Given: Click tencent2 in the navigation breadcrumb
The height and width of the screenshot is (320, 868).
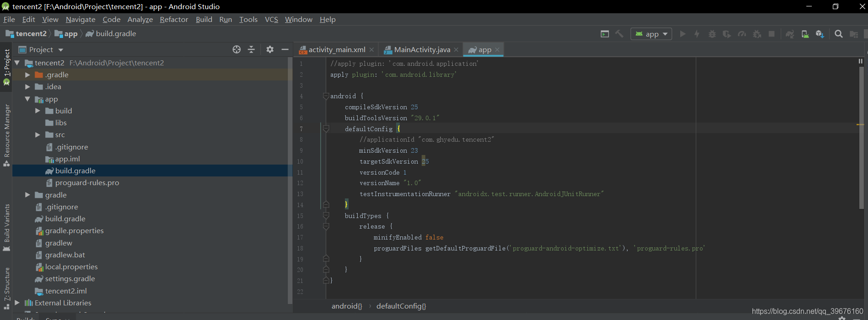Looking at the screenshot, I should (x=26, y=34).
